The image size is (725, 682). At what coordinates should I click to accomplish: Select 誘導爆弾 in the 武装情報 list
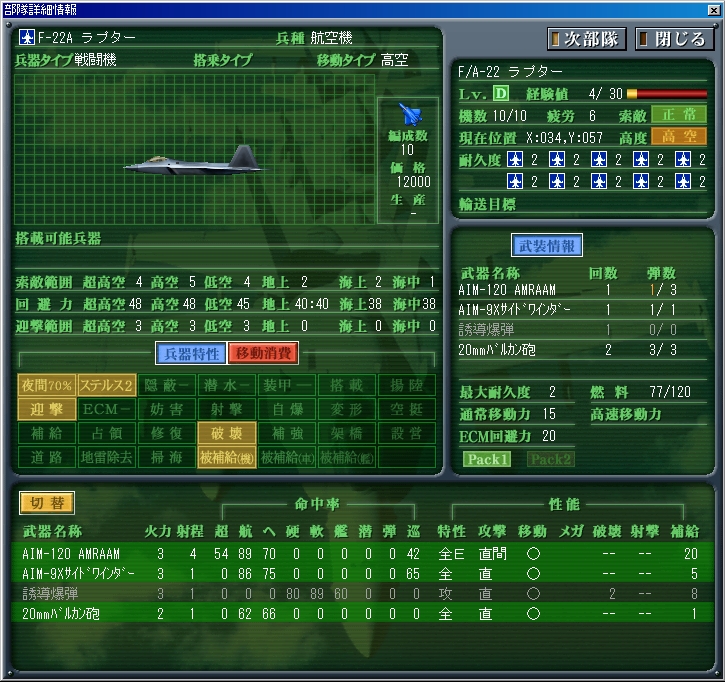point(582,329)
